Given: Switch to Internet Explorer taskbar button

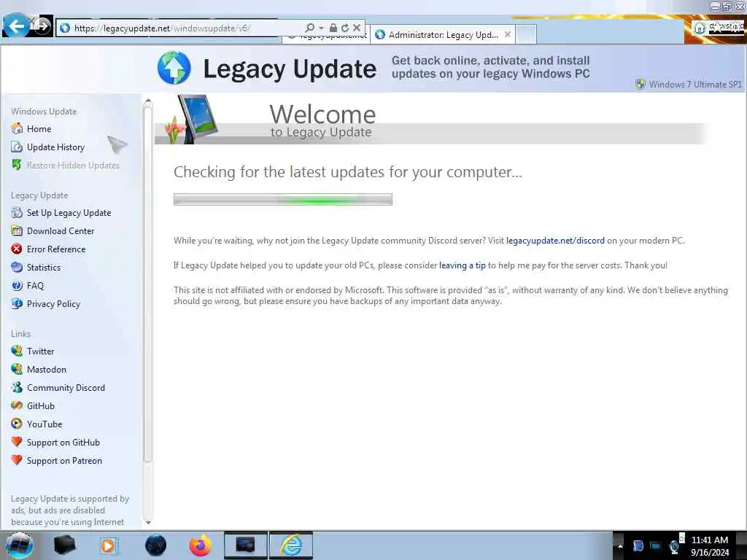Looking at the screenshot, I should pos(291,545).
